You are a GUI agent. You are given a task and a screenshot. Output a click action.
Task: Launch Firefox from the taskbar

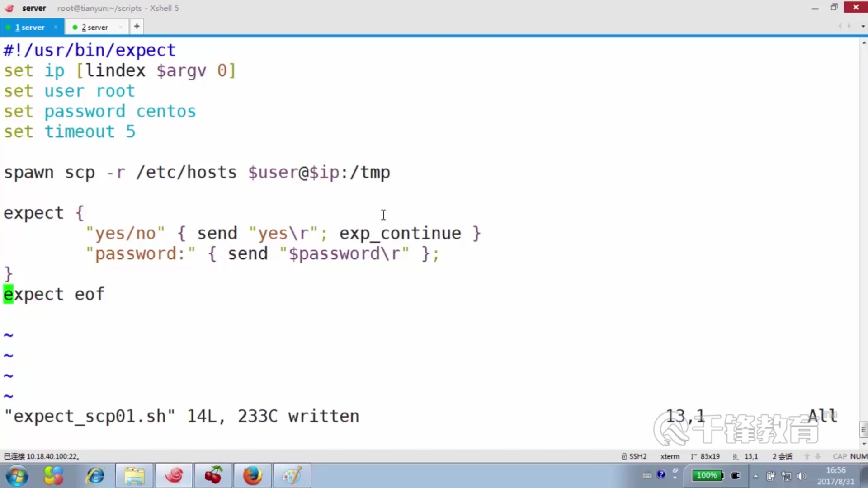coord(252,475)
